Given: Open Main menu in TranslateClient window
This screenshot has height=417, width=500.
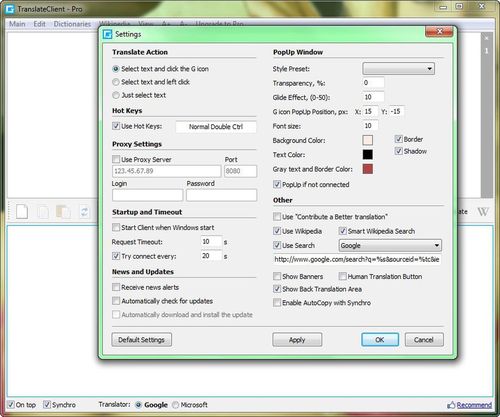Looking at the screenshot, I should click(17, 24).
